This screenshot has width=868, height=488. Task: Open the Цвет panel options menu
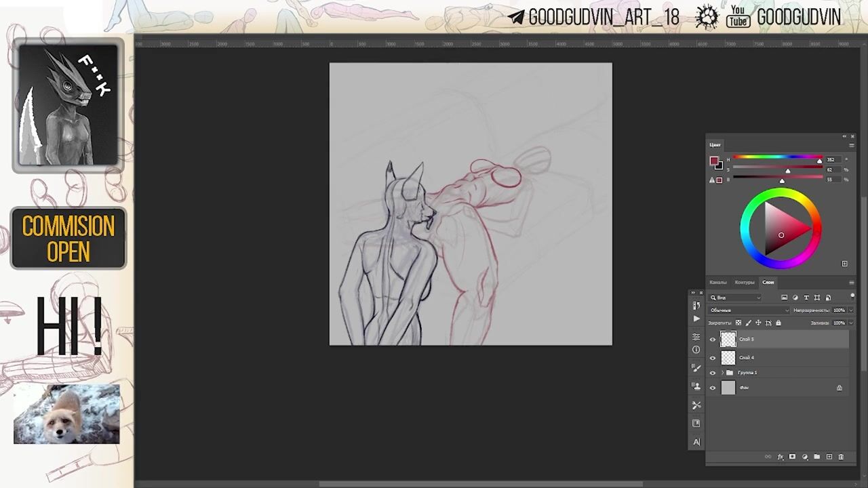852,145
